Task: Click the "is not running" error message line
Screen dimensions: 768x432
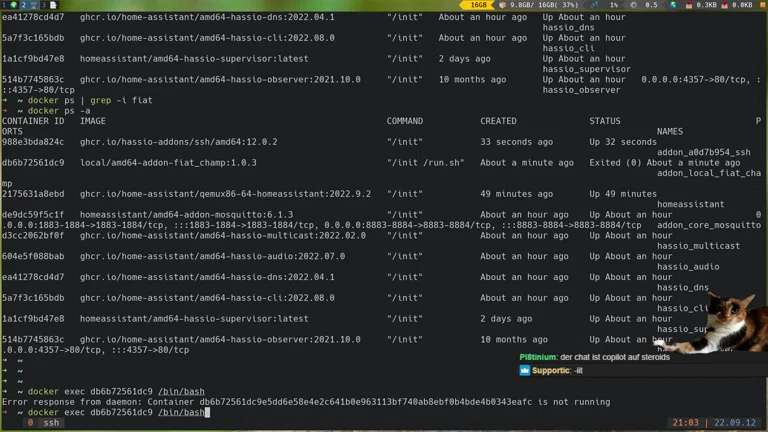Action: 300,402
